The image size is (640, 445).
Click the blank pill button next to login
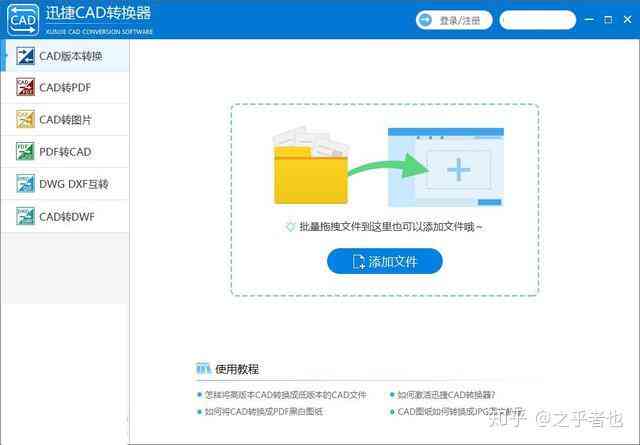coord(538,20)
